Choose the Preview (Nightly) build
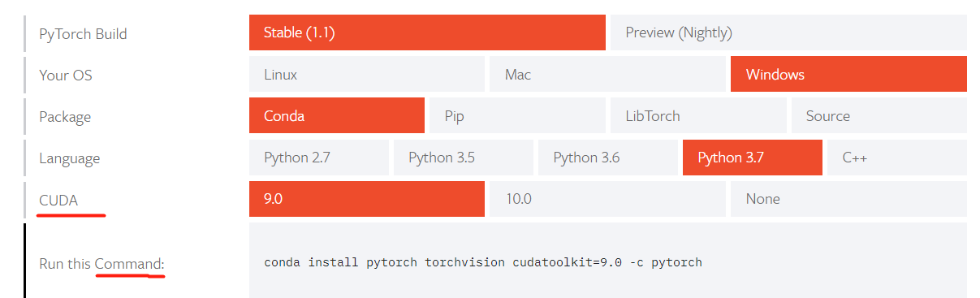Viewport: 980px width, 298px height. [788, 32]
